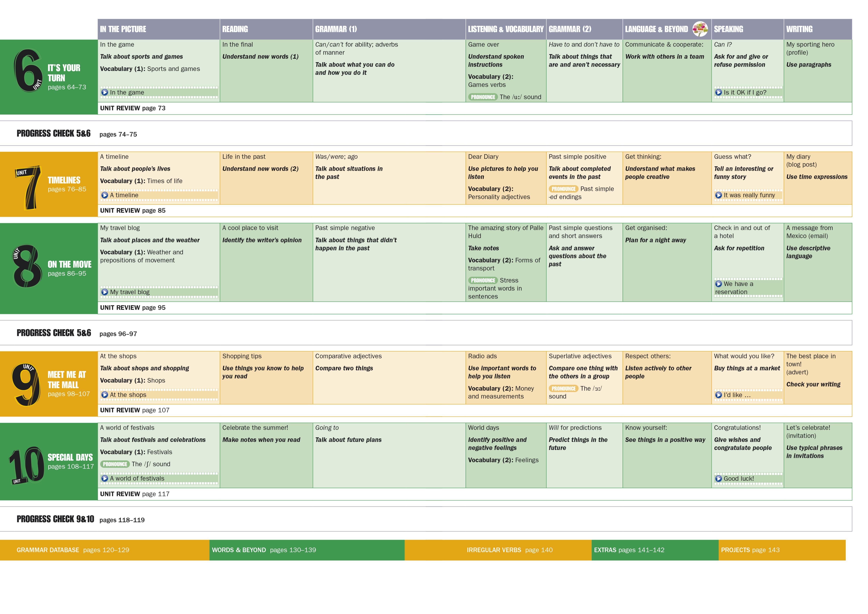Play the 'It was really funny' video

pos(718,195)
